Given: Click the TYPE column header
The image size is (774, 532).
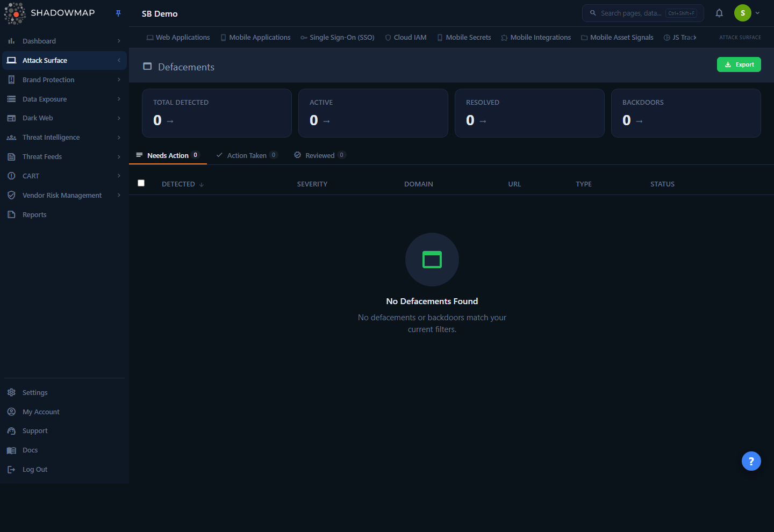Looking at the screenshot, I should point(584,184).
